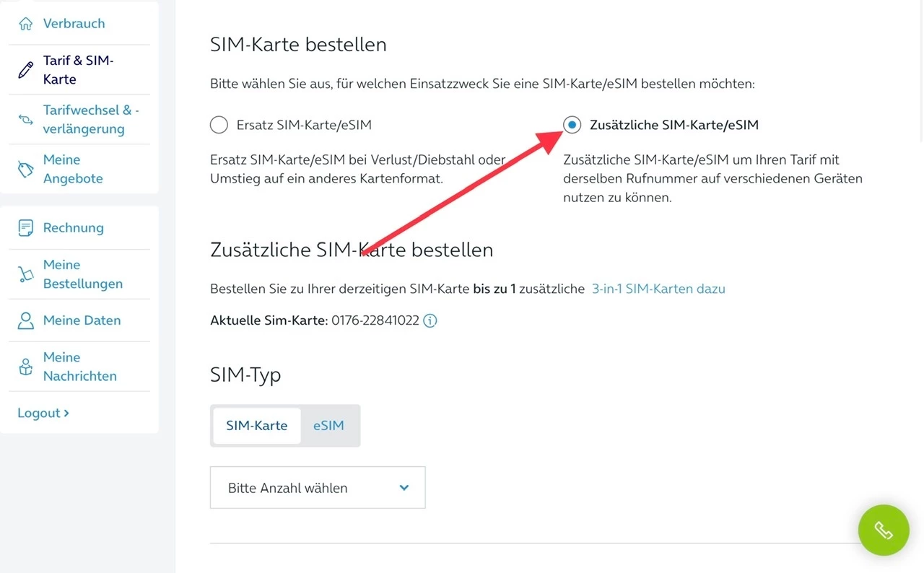This screenshot has height=573, width=924.
Task: Select the Ersatz SIM-Karte/eSIM radio option
Action: pyautogui.click(x=219, y=125)
